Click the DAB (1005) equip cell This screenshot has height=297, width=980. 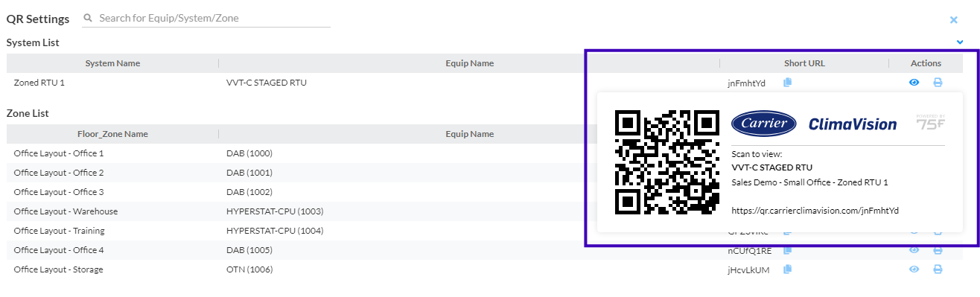(249, 250)
